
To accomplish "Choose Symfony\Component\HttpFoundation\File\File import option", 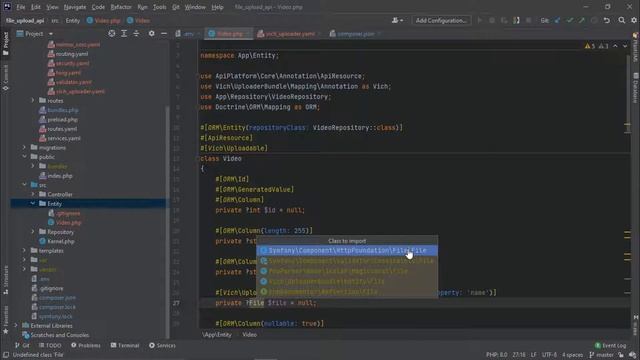I will click(347, 250).
